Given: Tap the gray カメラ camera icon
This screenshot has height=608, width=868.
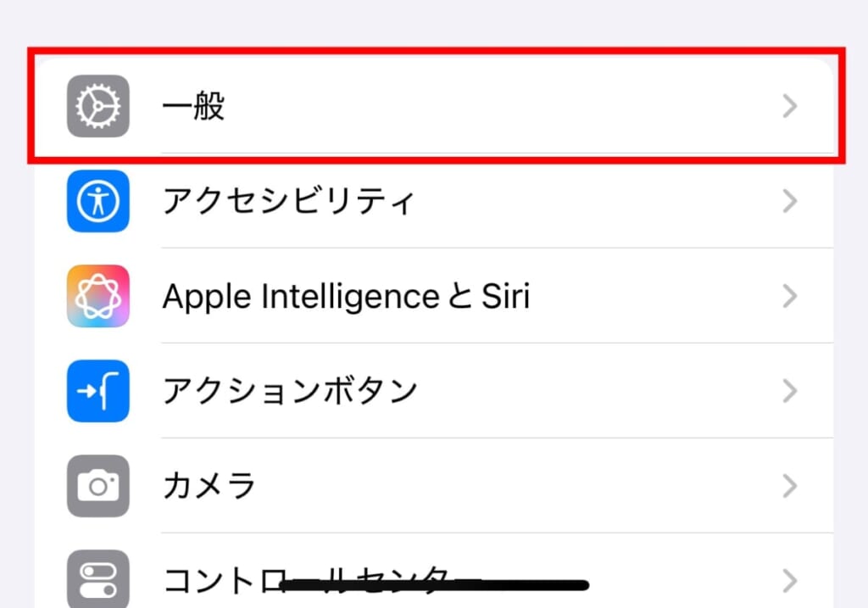Looking at the screenshot, I should (97, 486).
